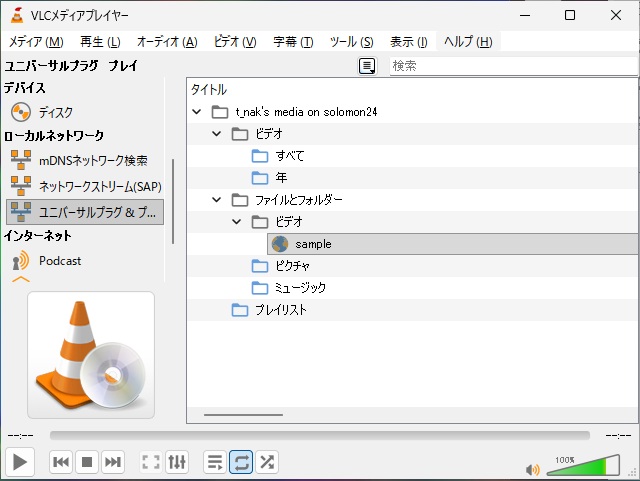Viewport: 640px width, 481px height.
Task: Stop playback with the stop icon
Action: [x=87, y=462]
